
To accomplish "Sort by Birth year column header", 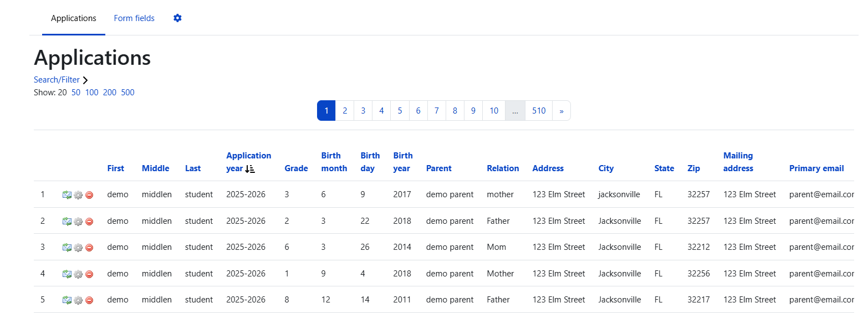I will point(403,162).
